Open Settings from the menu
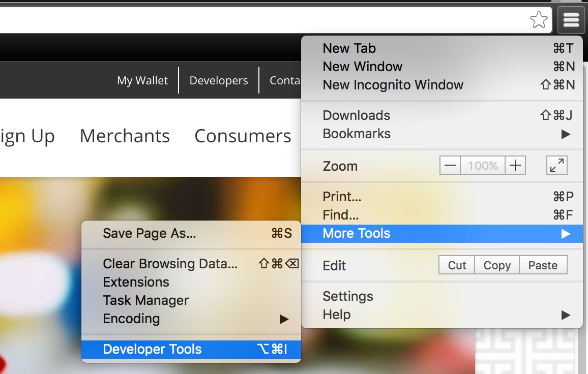Screen dimensions: 588x374 [x=442, y=296]
